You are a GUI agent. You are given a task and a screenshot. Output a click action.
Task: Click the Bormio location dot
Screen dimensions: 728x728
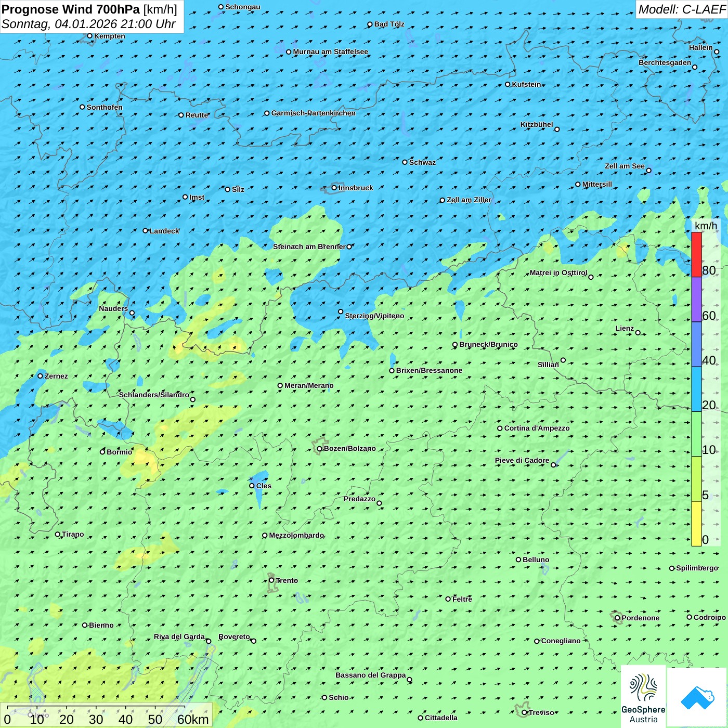click(x=102, y=451)
